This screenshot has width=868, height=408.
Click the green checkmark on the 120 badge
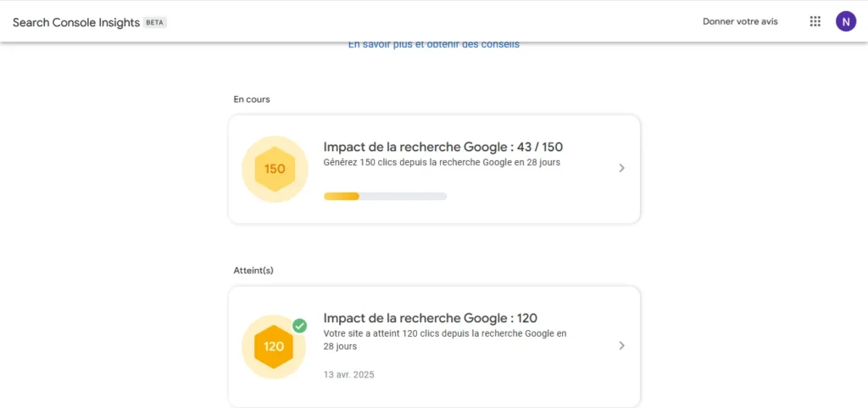coord(299,326)
